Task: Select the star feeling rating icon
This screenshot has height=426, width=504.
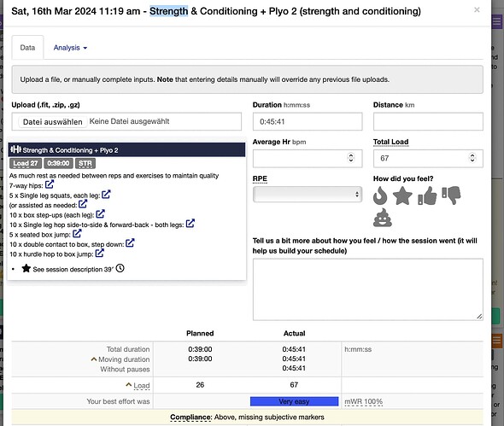Action: pyautogui.click(x=402, y=195)
